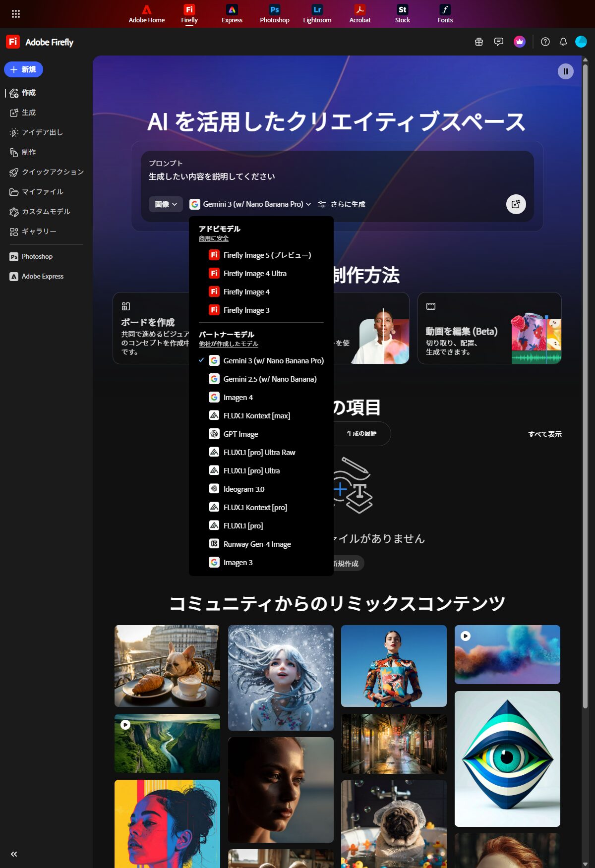Open the ボードを作成 card
The height and width of the screenshot is (868, 595).
tap(151, 328)
